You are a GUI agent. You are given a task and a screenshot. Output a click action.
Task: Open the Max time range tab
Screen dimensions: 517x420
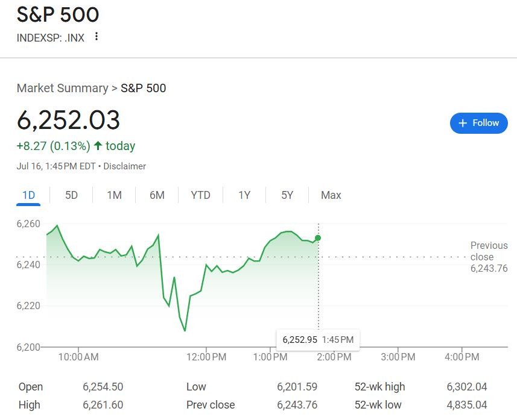pos(331,195)
